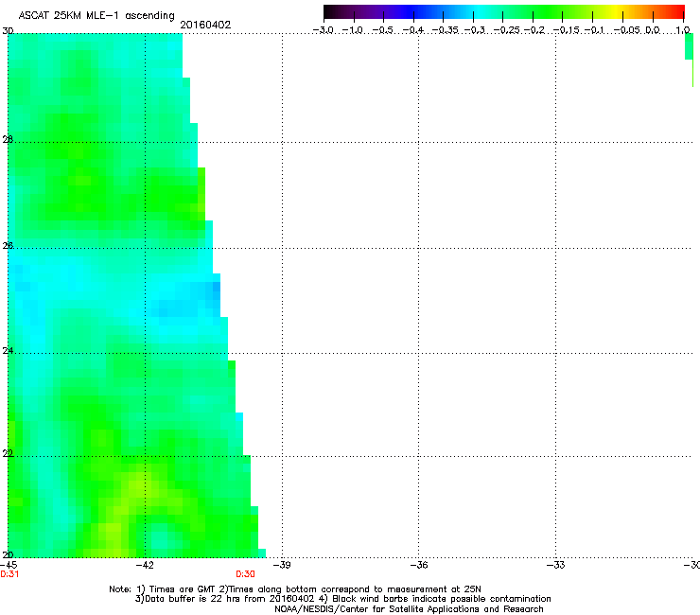Click the colorbar label -0.5
This screenshot has height=615, width=700.
382,30
